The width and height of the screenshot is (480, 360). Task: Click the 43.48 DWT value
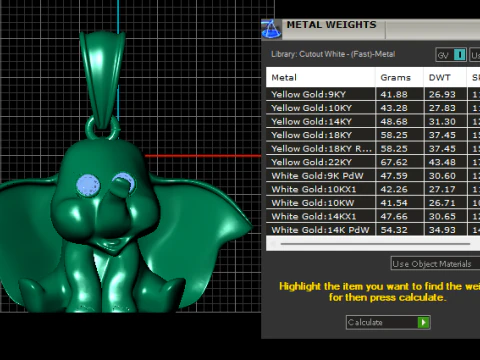coord(442,162)
